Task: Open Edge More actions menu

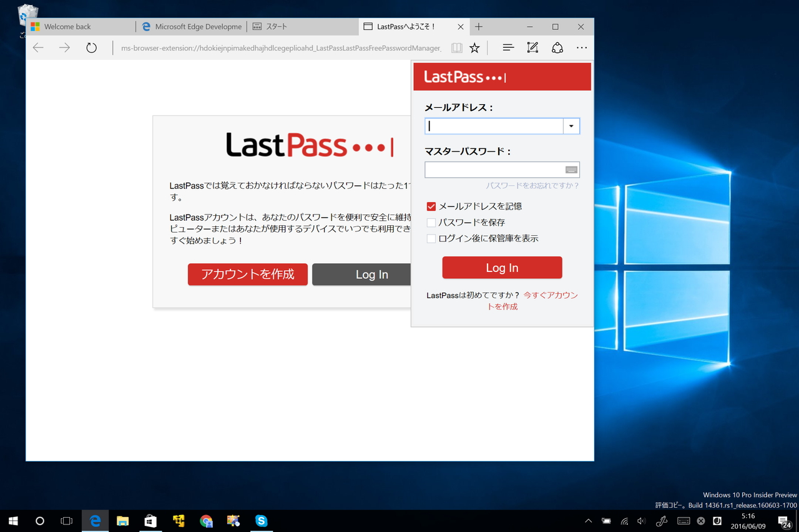Action: 582,47
